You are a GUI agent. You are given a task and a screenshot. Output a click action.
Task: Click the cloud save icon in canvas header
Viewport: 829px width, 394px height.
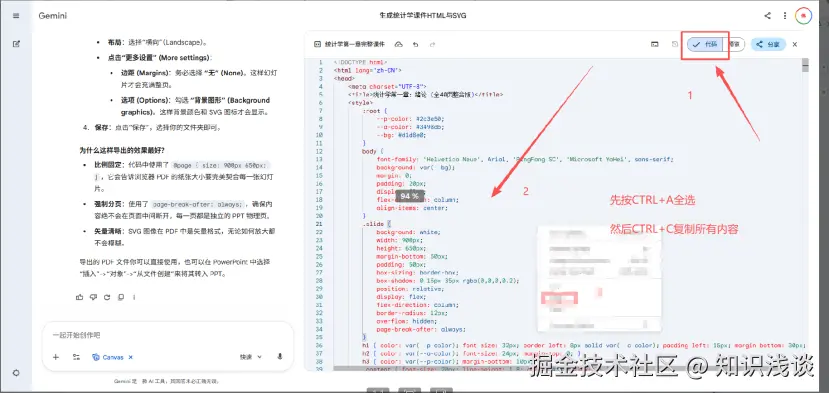pyautogui.click(x=399, y=44)
